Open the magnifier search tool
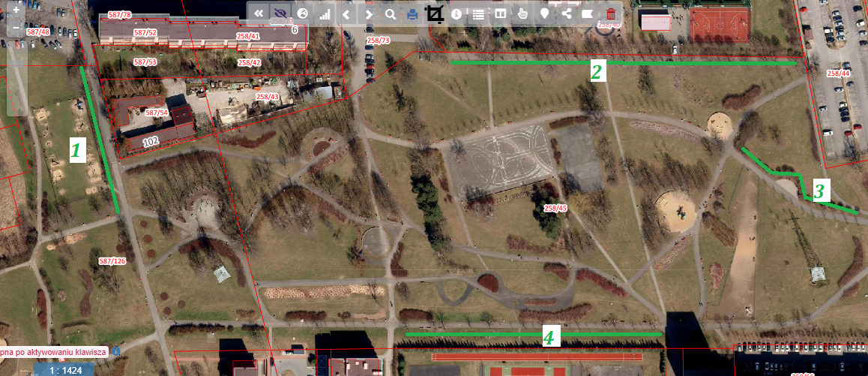Screen dimensions: 868x376 click(x=391, y=14)
